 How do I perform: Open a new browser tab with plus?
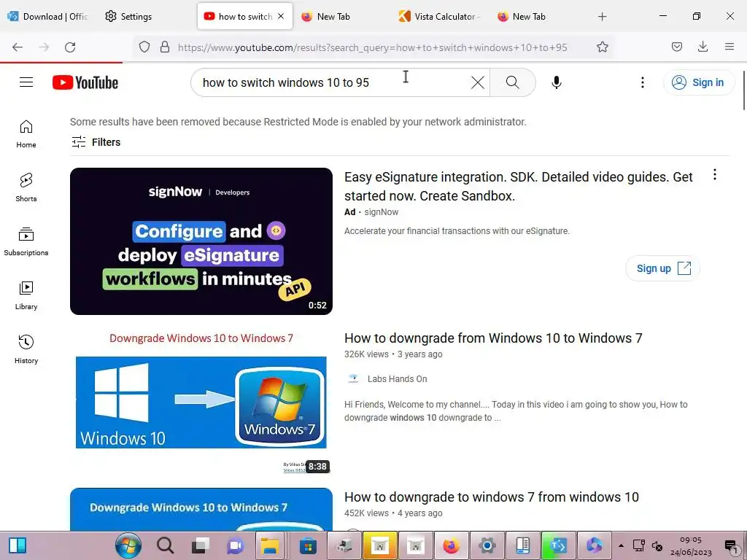tap(602, 17)
